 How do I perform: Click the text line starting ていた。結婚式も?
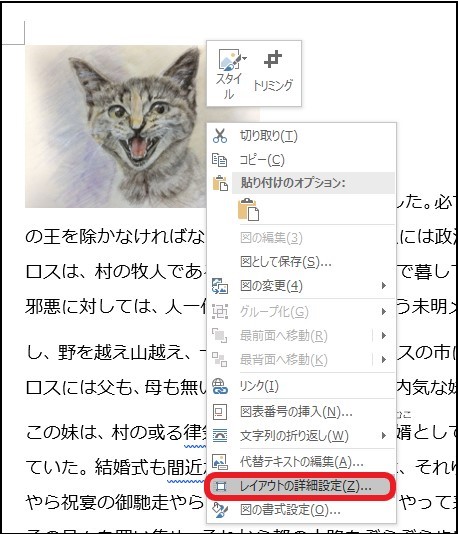tap(116, 467)
